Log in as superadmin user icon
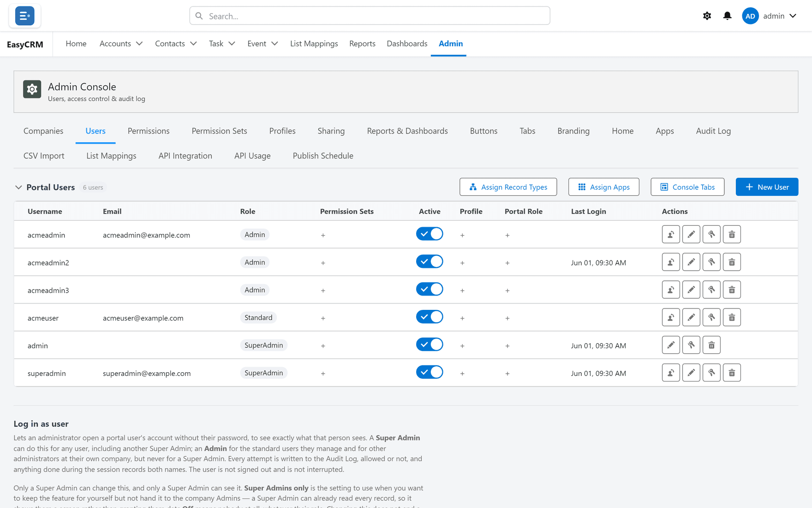Screen dimensions: 812x508 (671, 373)
